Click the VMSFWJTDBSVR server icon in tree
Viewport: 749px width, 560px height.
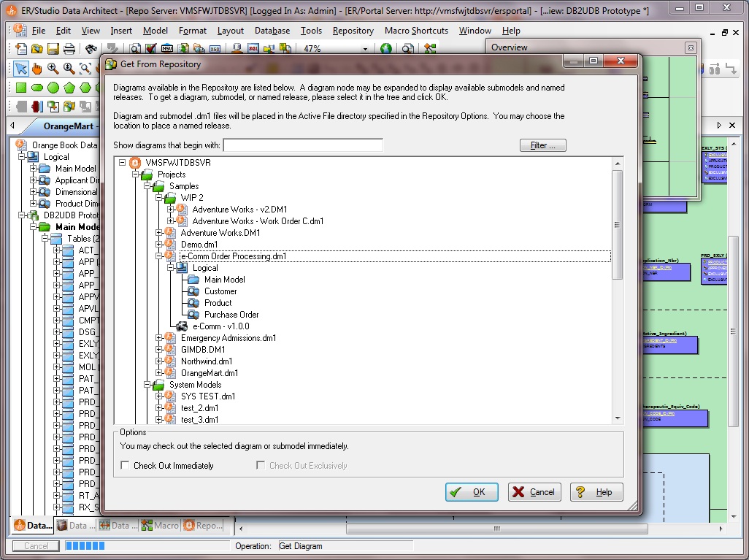pos(135,163)
